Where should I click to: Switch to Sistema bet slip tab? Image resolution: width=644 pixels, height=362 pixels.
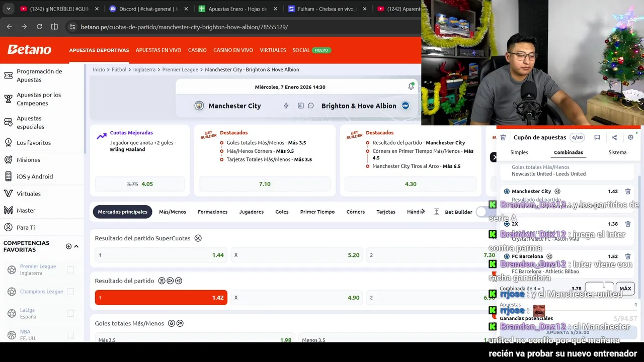pyautogui.click(x=617, y=152)
